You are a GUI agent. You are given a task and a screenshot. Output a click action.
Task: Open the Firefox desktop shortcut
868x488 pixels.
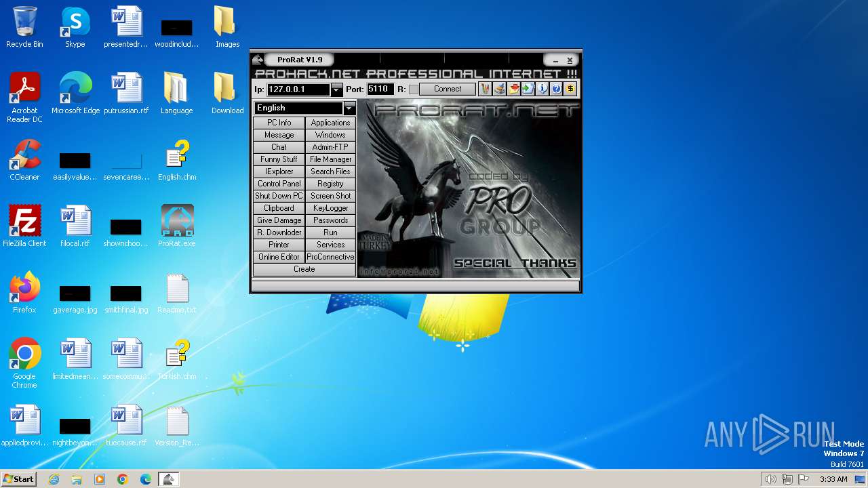(x=24, y=293)
